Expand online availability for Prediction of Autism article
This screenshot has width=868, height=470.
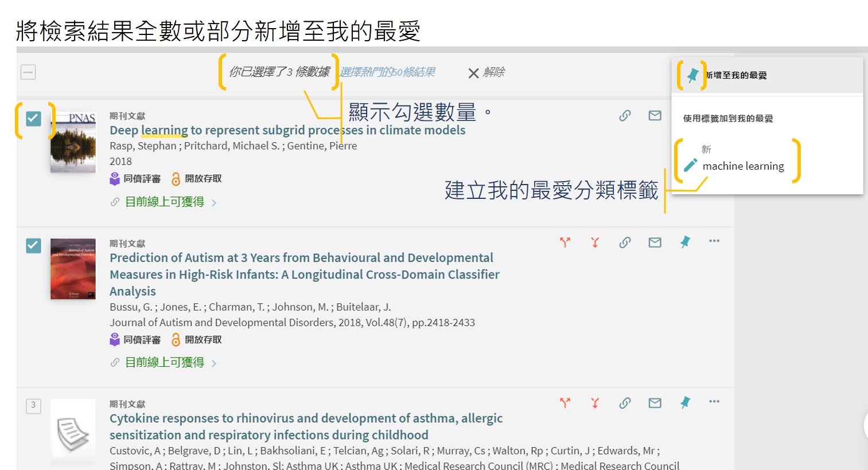coord(165,362)
